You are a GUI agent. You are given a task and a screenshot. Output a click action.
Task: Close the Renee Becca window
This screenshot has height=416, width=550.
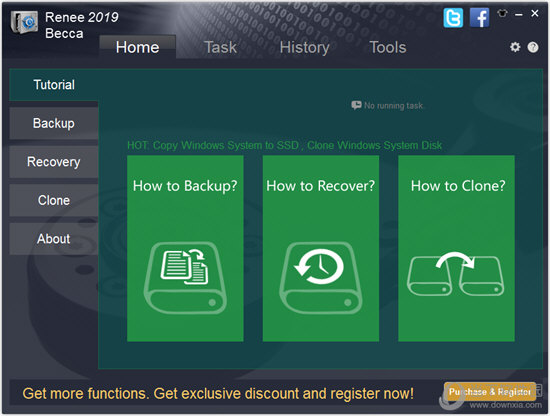coord(535,13)
